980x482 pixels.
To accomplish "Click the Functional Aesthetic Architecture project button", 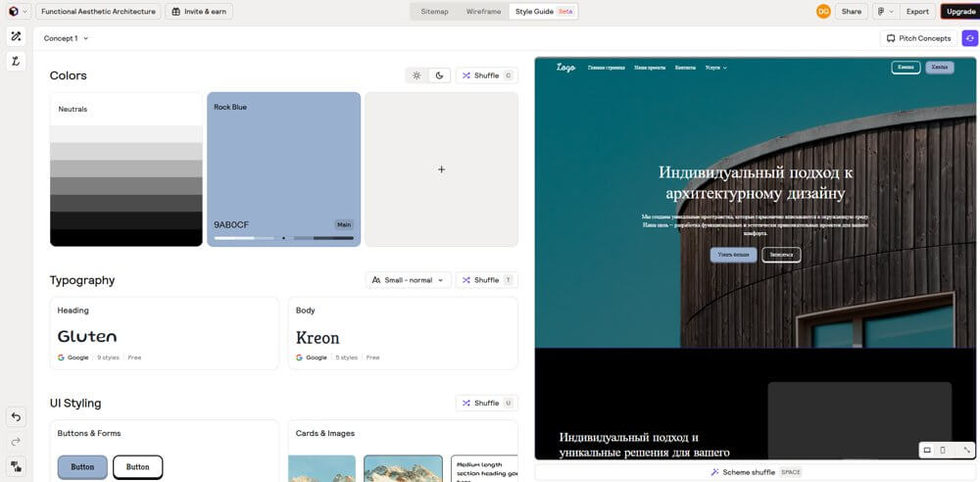I will [x=98, y=11].
